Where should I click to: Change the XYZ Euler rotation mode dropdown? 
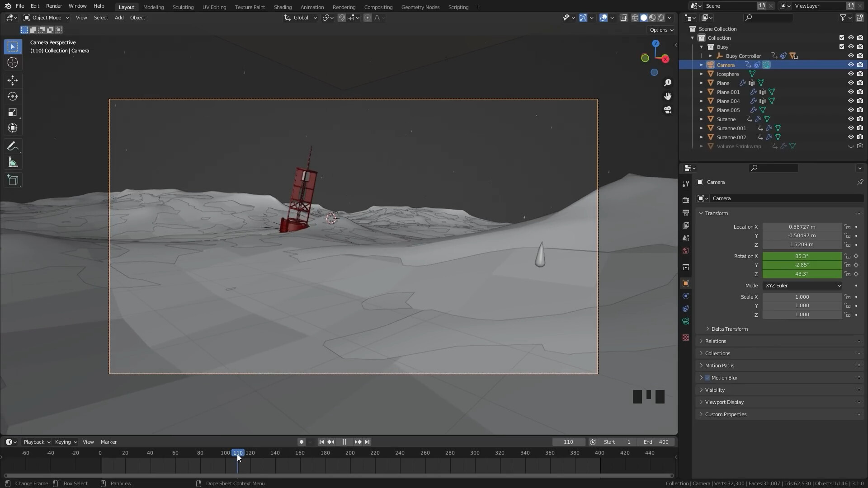[802, 285]
